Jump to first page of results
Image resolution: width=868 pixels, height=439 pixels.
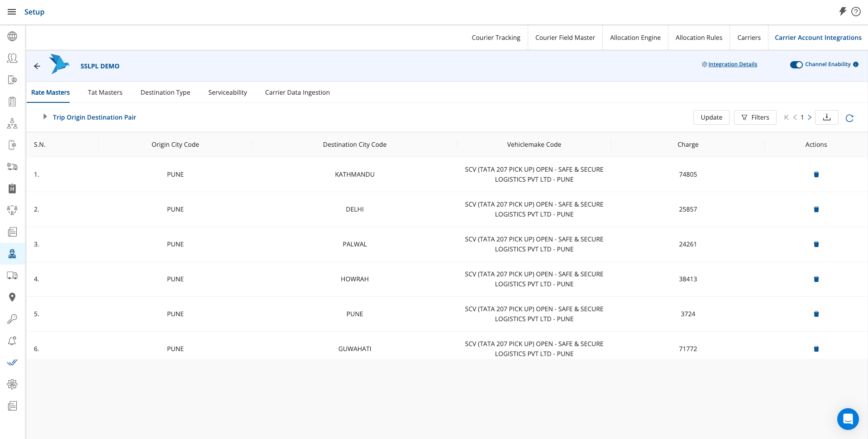(786, 117)
